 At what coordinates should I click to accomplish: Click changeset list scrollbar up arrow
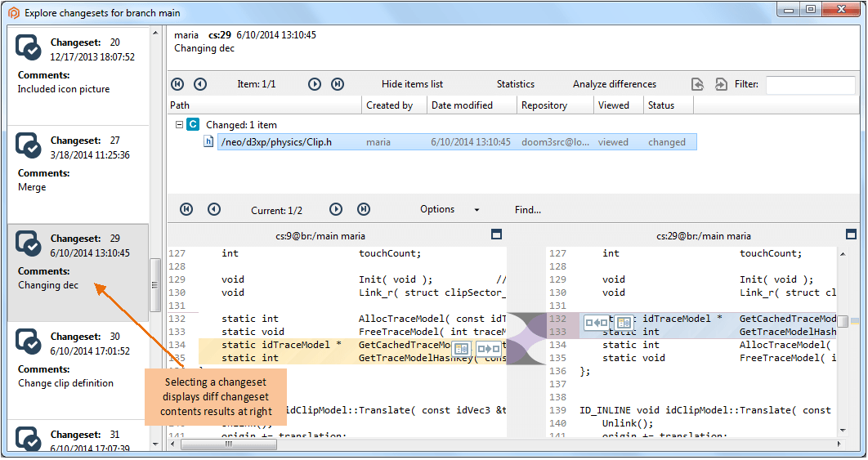coord(155,33)
